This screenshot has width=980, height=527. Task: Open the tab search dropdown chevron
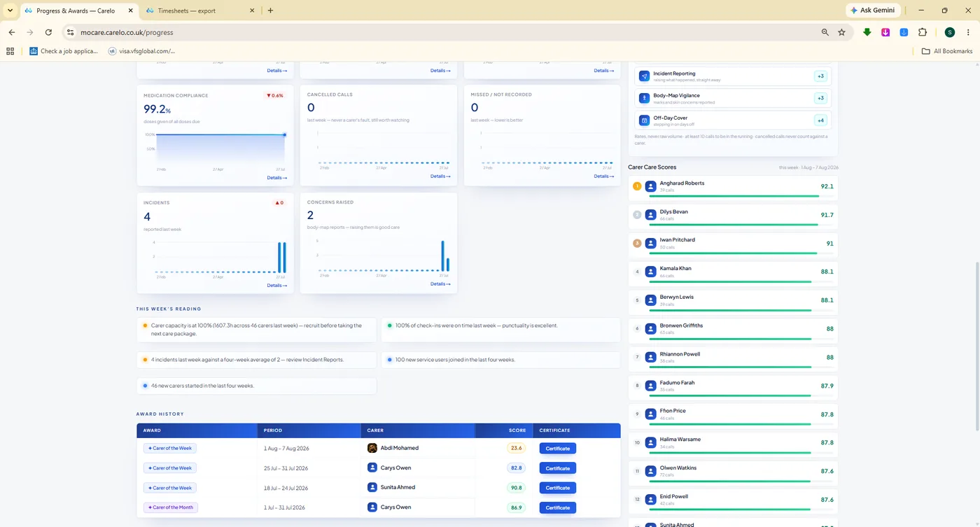(x=10, y=10)
